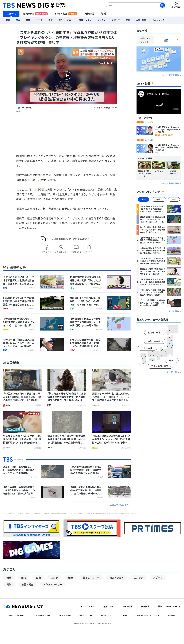Click the TBS NEWS DIG header logo
This screenshot has width=184, height=644.
(34, 5)
